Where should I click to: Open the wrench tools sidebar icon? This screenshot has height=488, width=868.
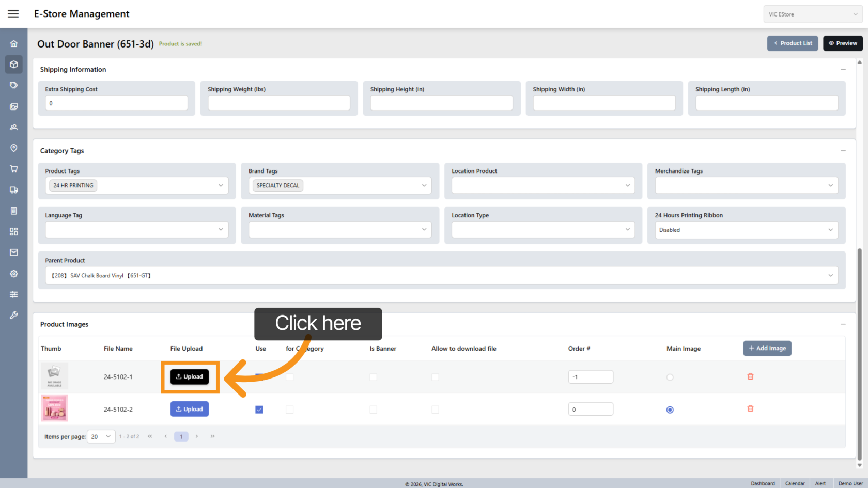pos(14,315)
